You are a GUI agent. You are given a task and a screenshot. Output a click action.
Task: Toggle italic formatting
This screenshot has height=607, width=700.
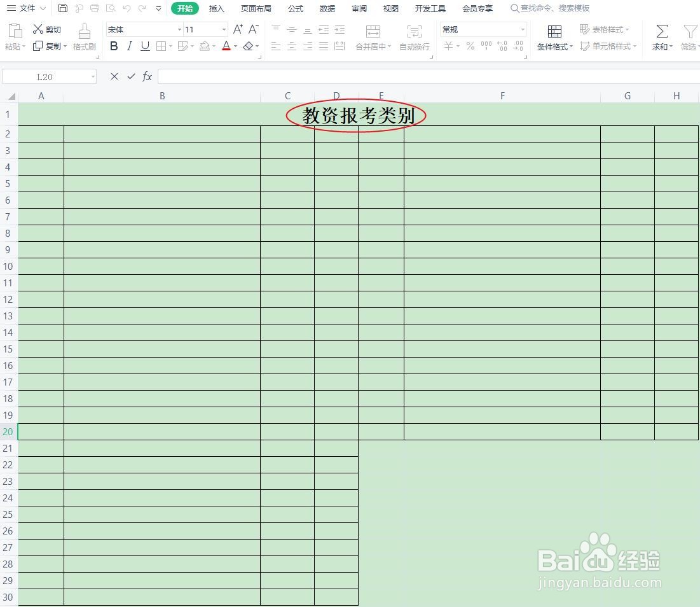(x=129, y=46)
